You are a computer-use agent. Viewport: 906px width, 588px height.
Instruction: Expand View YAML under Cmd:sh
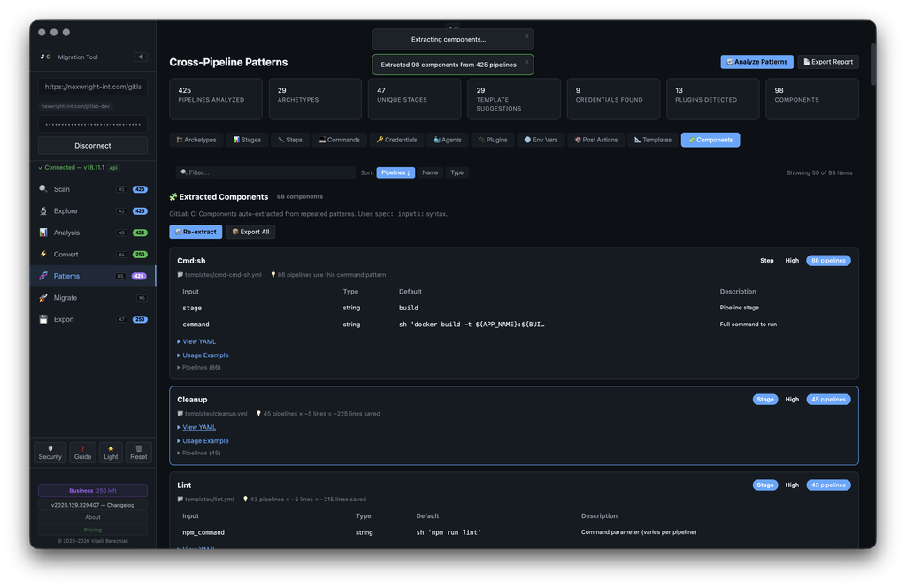point(196,341)
